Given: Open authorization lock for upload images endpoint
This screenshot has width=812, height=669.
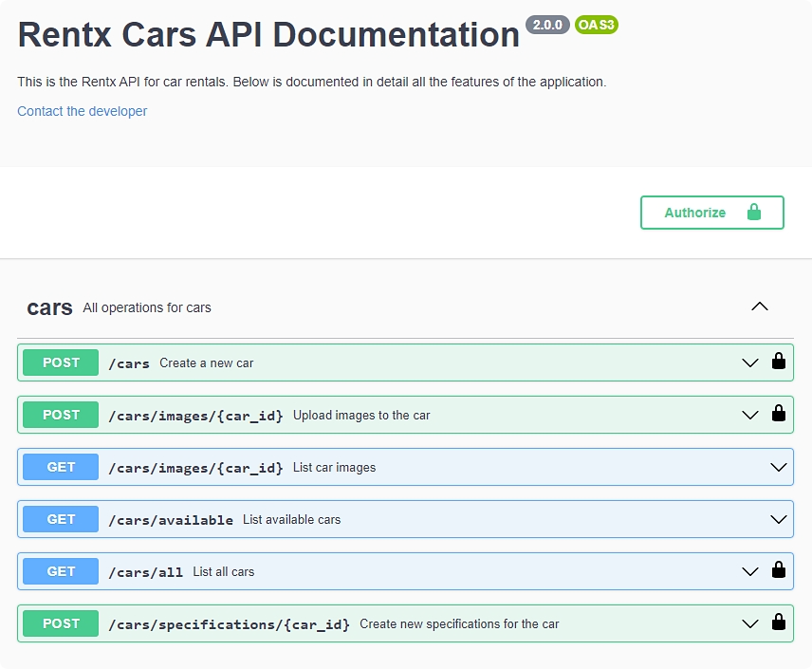Looking at the screenshot, I should (x=778, y=414).
